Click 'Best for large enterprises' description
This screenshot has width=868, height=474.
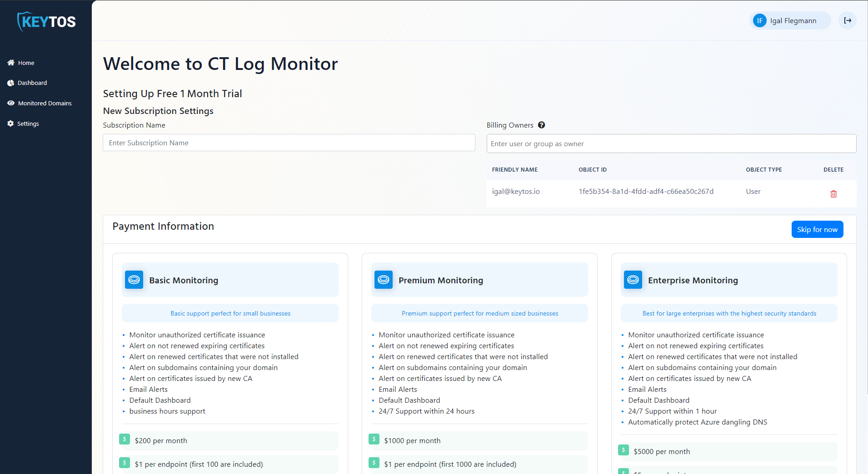click(x=729, y=313)
